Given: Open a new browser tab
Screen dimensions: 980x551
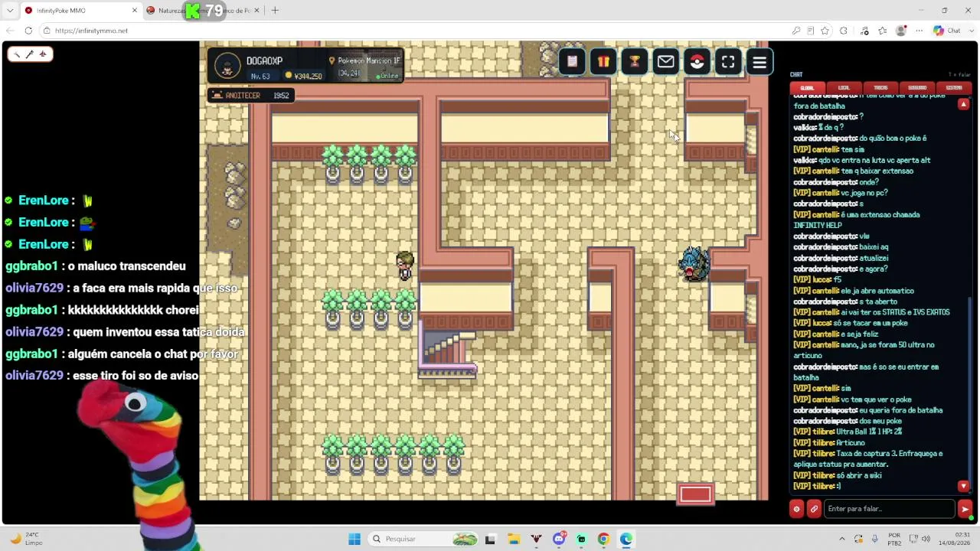Looking at the screenshot, I should pyautogui.click(x=275, y=11).
